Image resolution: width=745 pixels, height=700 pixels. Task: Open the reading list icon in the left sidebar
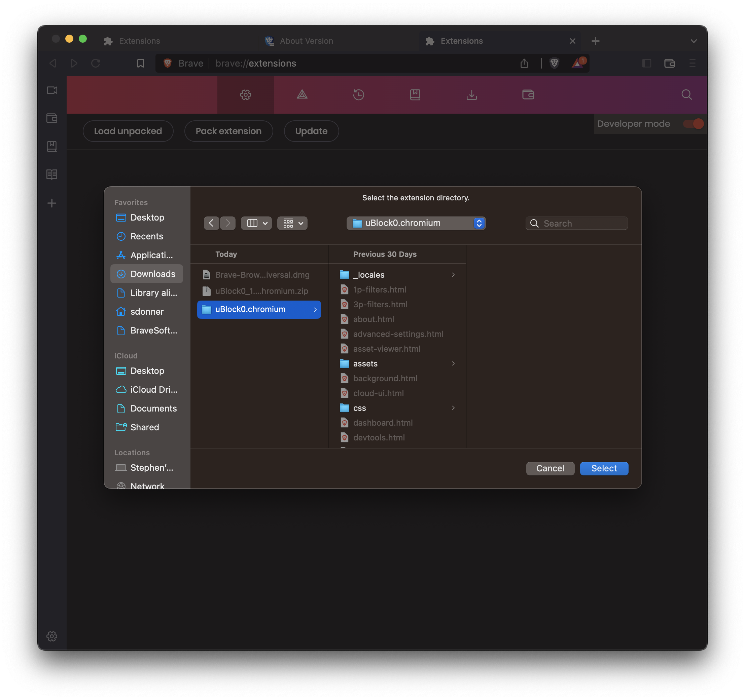coord(52,174)
